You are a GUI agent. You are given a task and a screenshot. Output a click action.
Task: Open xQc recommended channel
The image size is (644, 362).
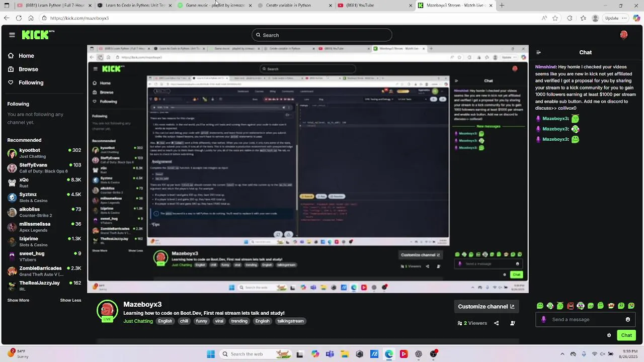click(44, 183)
